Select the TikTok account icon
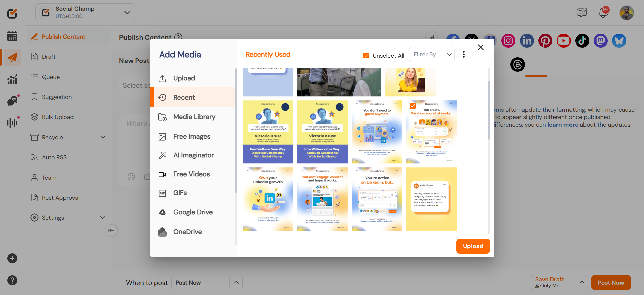 pos(582,41)
